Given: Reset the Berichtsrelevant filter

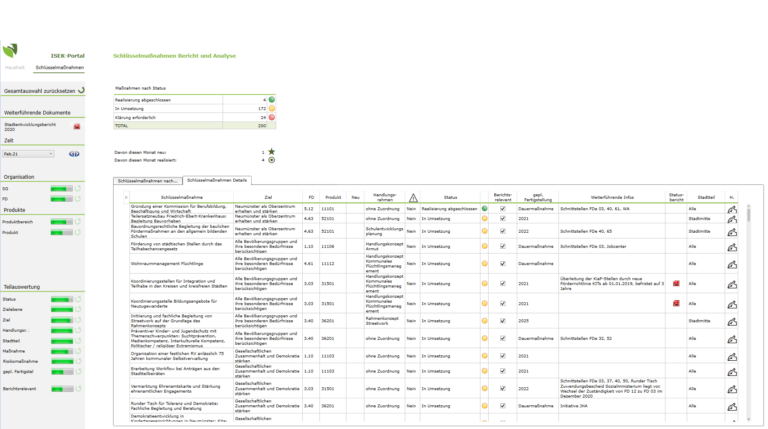Looking at the screenshot, I should [78, 389].
